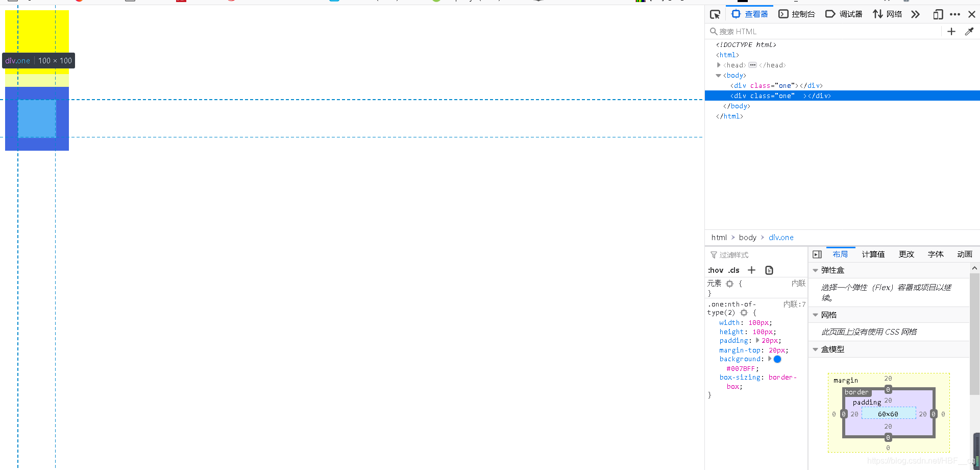This screenshot has height=470, width=980.
Task: Click the layout panel scrollbar thumb
Action: tap(974, 334)
